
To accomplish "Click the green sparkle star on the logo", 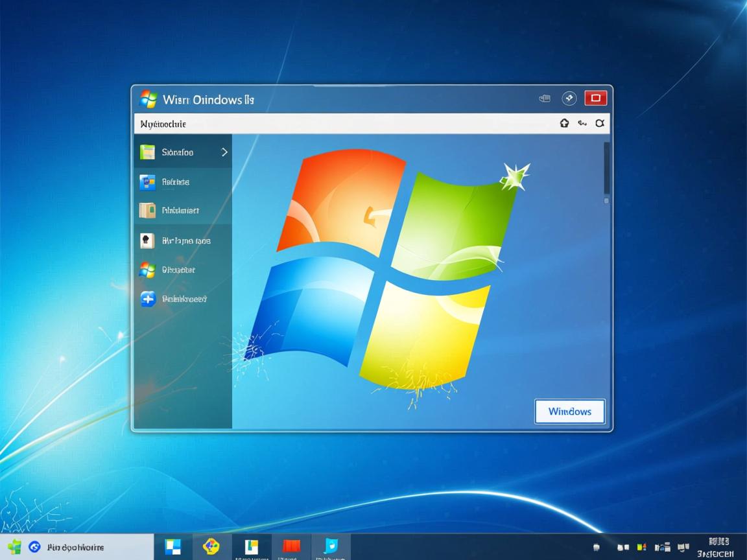I will click(516, 176).
